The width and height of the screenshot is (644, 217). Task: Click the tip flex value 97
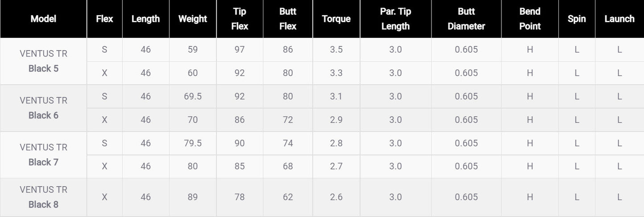239,50
